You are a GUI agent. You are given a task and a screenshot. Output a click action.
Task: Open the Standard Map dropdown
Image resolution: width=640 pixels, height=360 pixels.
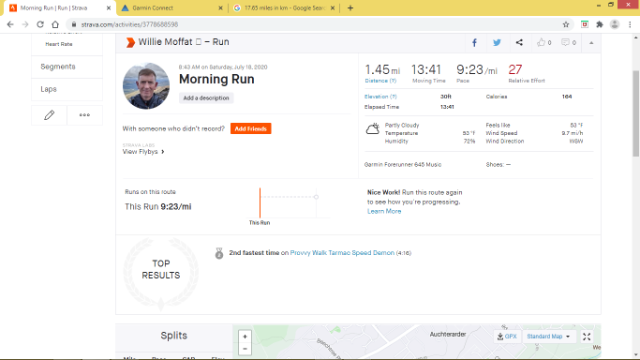pos(548,337)
